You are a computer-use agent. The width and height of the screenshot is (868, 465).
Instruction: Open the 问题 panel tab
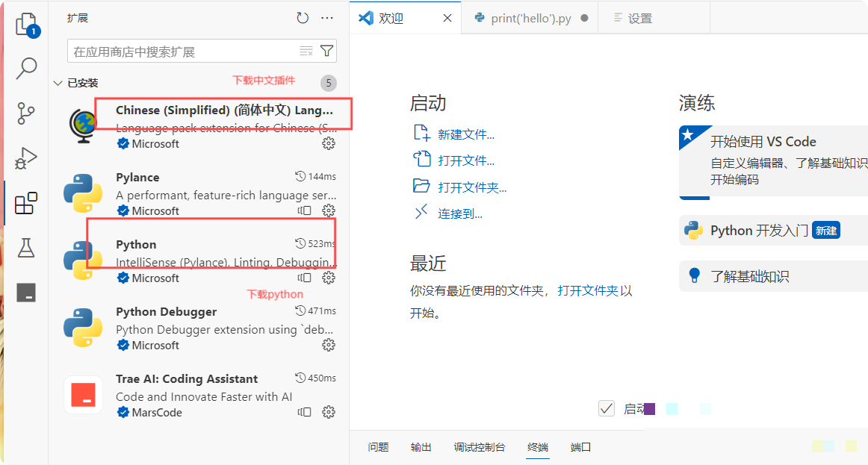[x=378, y=447]
